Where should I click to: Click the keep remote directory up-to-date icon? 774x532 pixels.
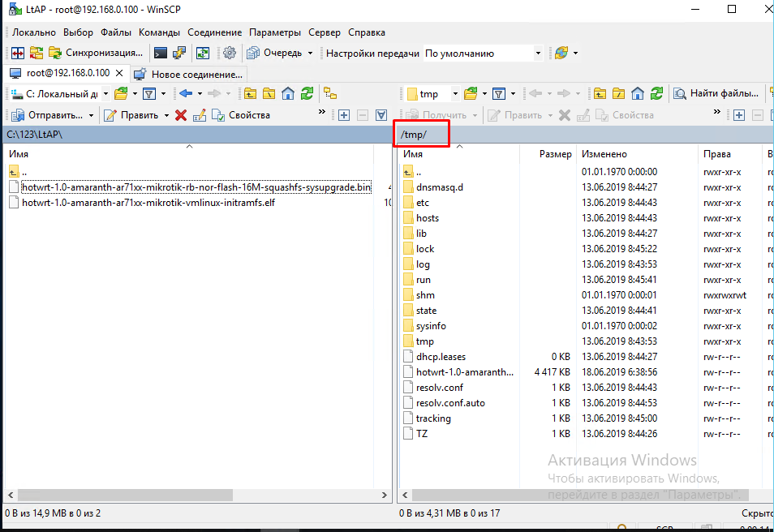pos(202,53)
